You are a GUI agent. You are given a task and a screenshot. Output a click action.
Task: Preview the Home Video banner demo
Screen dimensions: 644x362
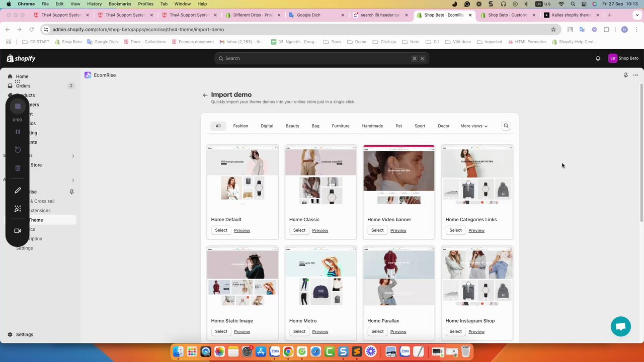point(398,231)
